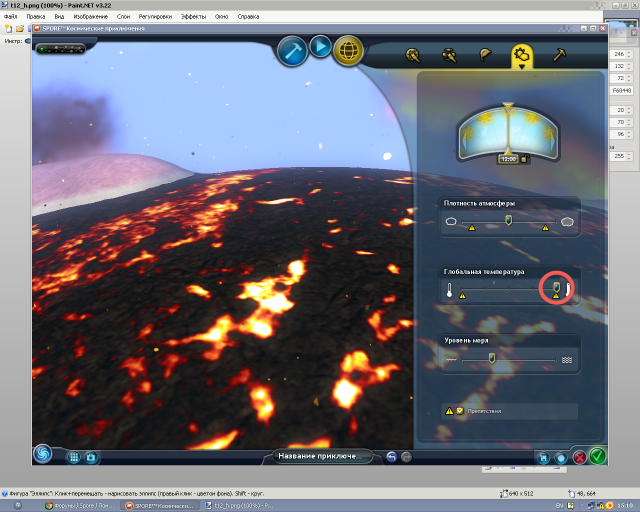Open the pickaxe tab icon

pos(559,54)
